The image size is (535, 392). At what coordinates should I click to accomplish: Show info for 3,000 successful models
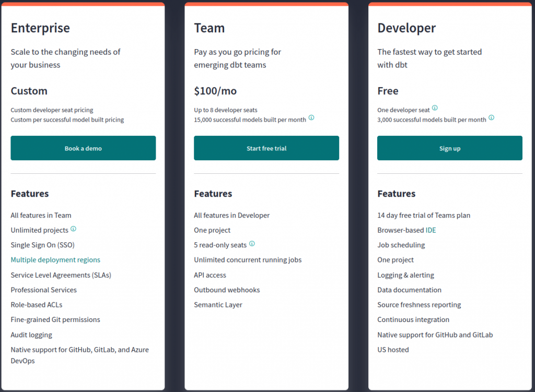pos(491,117)
